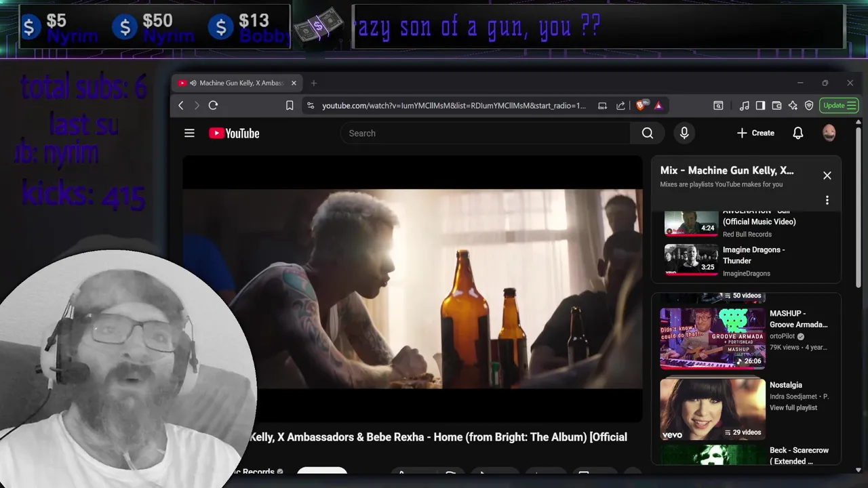Image resolution: width=868 pixels, height=488 pixels.
Task: Go to YouTube home via the logo
Action: point(234,134)
